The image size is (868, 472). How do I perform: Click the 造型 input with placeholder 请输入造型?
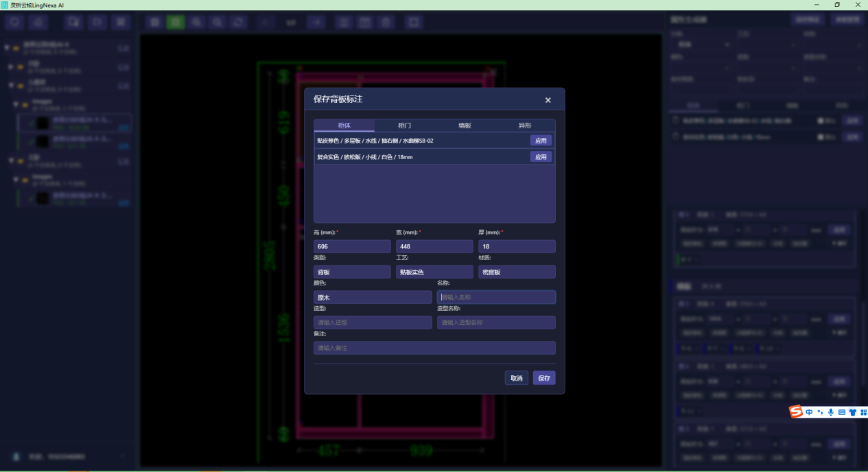coord(373,322)
